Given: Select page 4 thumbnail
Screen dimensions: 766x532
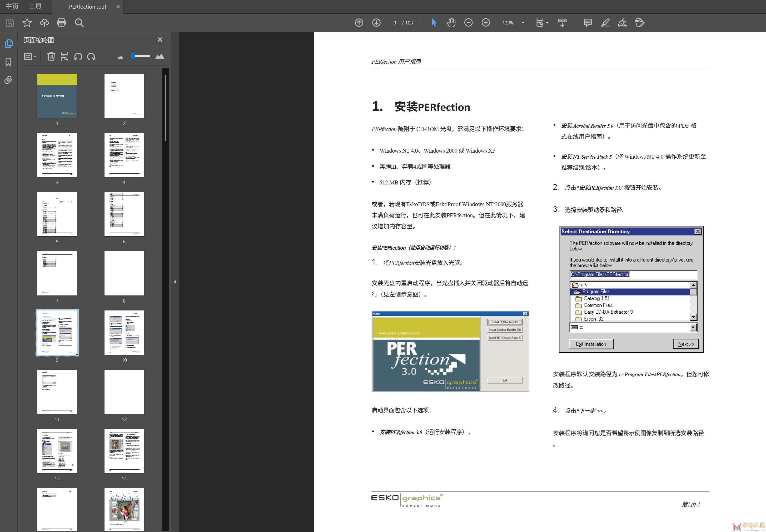Looking at the screenshot, I should tap(124, 155).
